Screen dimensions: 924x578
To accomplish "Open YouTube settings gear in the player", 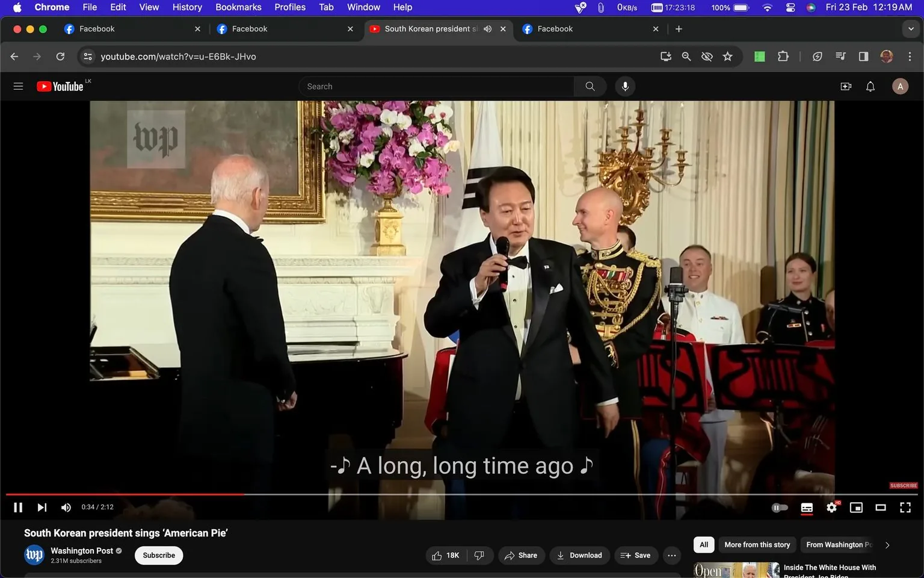I will (831, 507).
